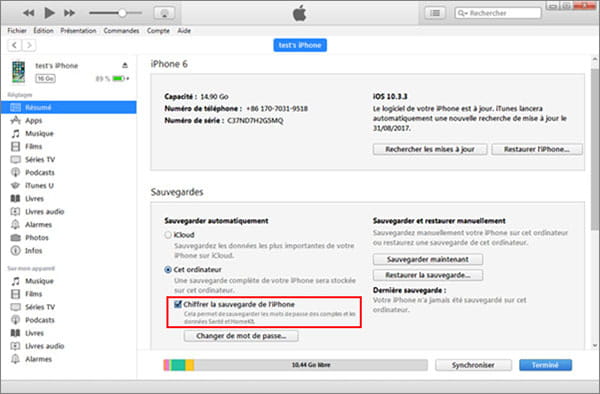
Task: Open the Présentation menu
Action: point(78,31)
